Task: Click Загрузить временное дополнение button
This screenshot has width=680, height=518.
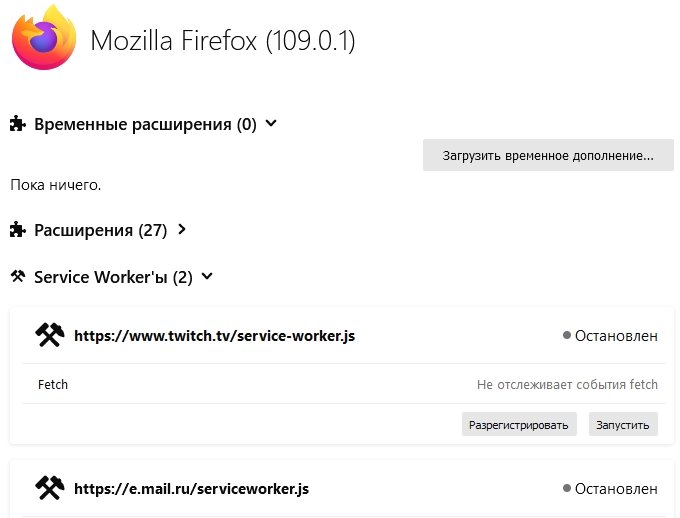Action: point(548,155)
